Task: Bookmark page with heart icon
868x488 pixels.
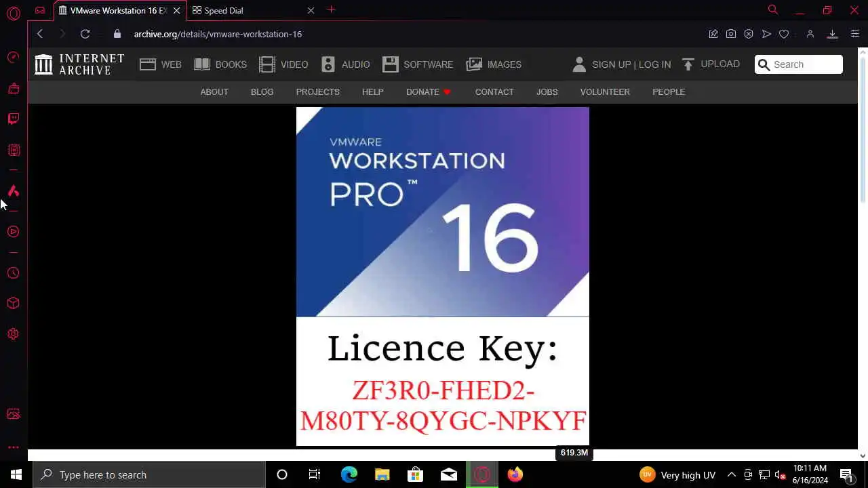Action: [x=784, y=34]
